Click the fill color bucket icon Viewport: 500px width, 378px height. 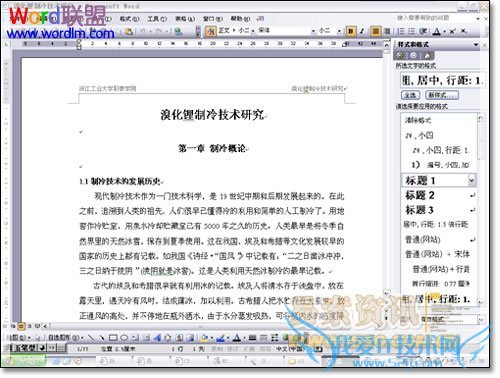tap(204, 338)
